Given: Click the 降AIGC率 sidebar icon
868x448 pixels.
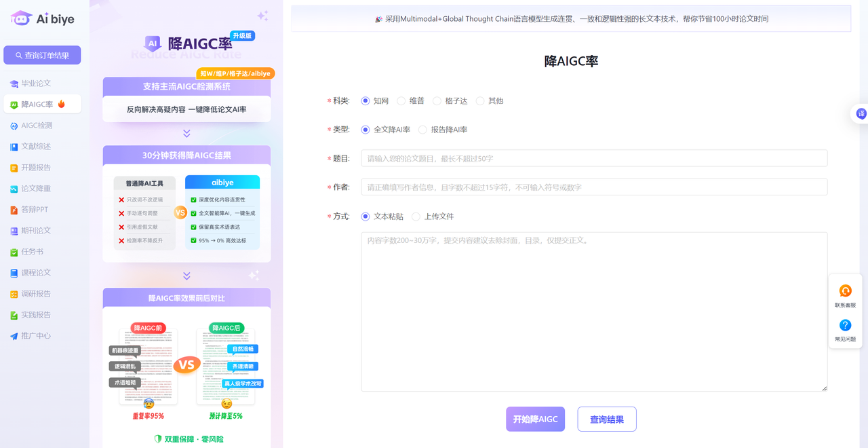Looking at the screenshot, I should point(14,105).
